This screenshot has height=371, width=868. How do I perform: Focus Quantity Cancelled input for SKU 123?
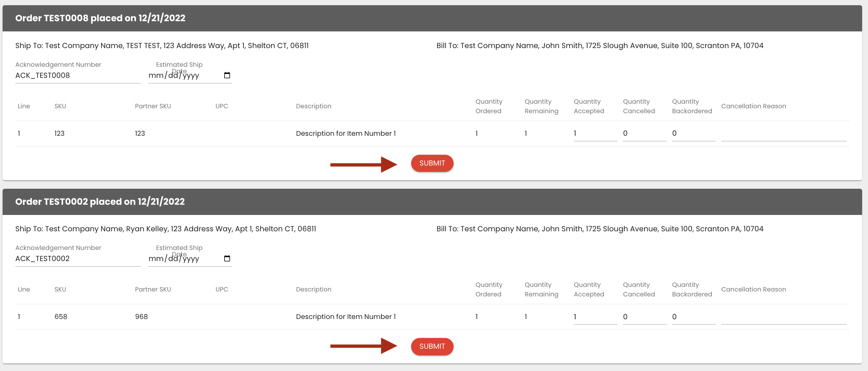pyautogui.click(x=644, y=133)
